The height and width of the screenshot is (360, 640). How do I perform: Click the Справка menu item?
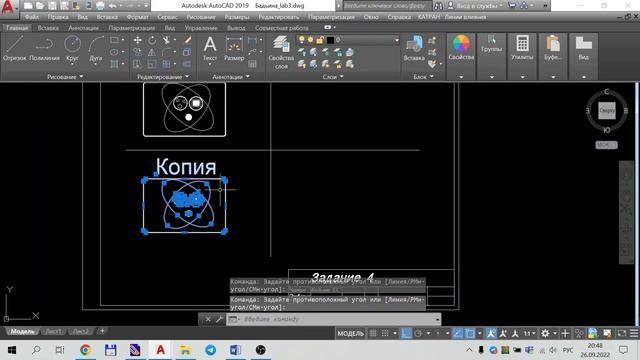[x=399, y=17]
